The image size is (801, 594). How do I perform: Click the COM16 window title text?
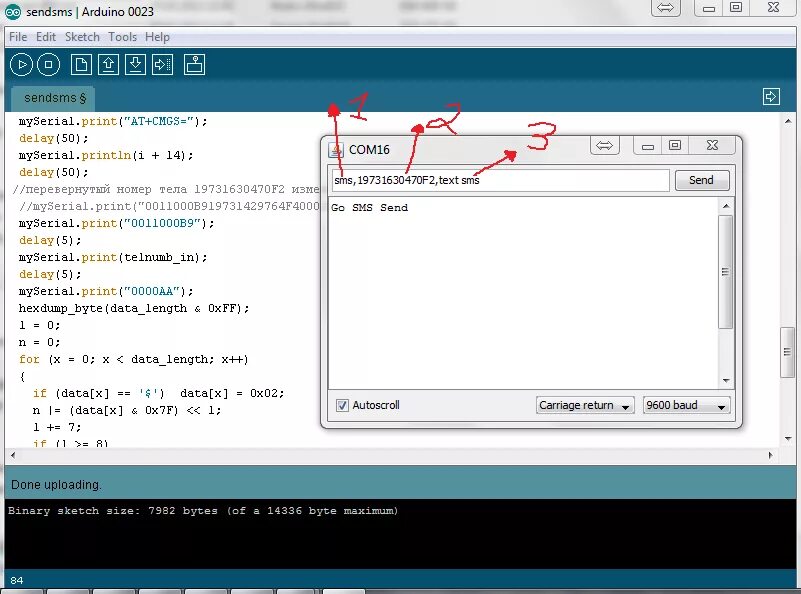pos(369,150)
